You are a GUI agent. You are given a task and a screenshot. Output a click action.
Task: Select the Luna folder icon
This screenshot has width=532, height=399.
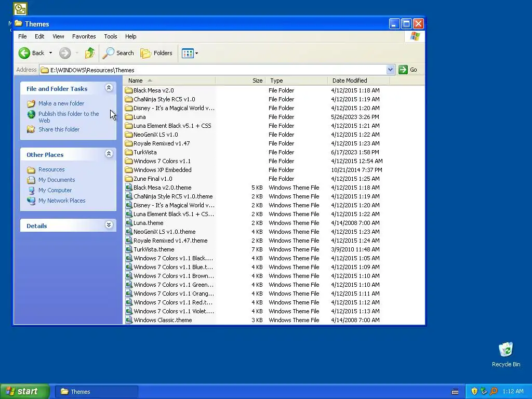coord(129,117)
